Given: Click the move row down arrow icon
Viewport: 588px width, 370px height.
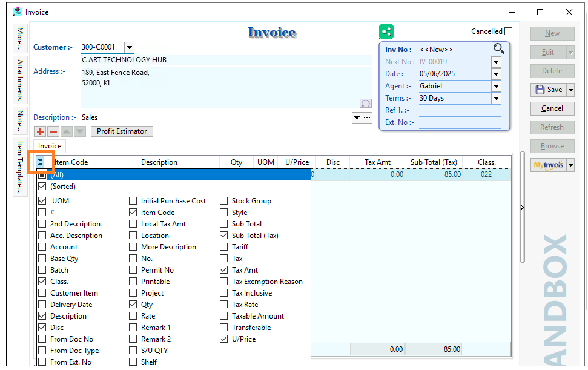Looking at the screenshot, I should coord(79,131).
